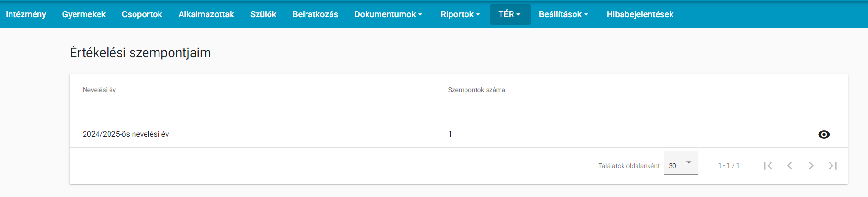Select the 2024/2025-ös nevelési év row
This screenshot has height=197, width=868.
459,134
